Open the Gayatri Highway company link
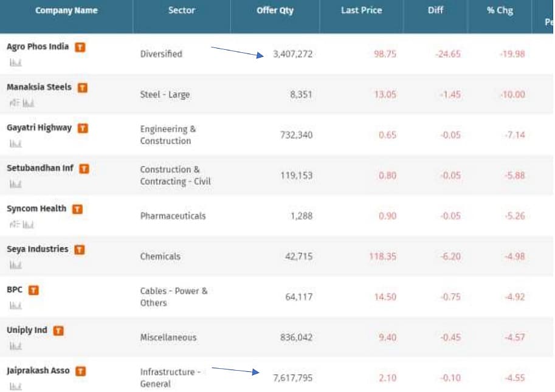This screenshot has height=392, width=555. (x=39, y=128)
